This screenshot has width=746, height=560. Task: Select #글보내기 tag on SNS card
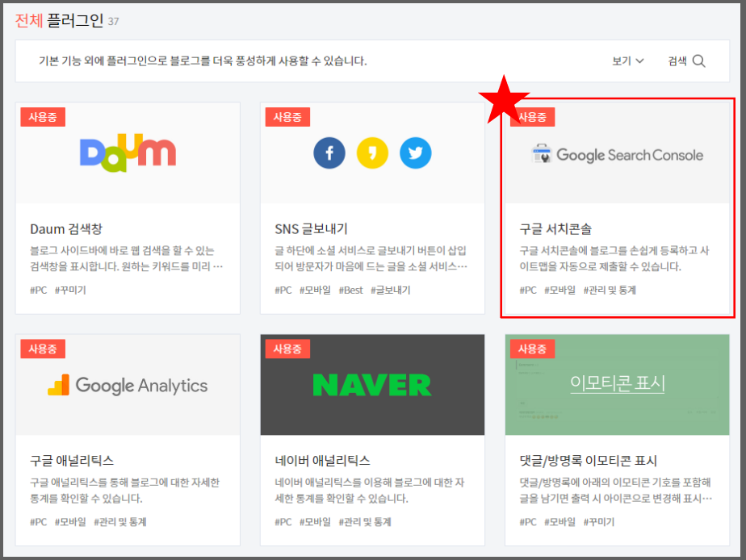pos(391,290)
